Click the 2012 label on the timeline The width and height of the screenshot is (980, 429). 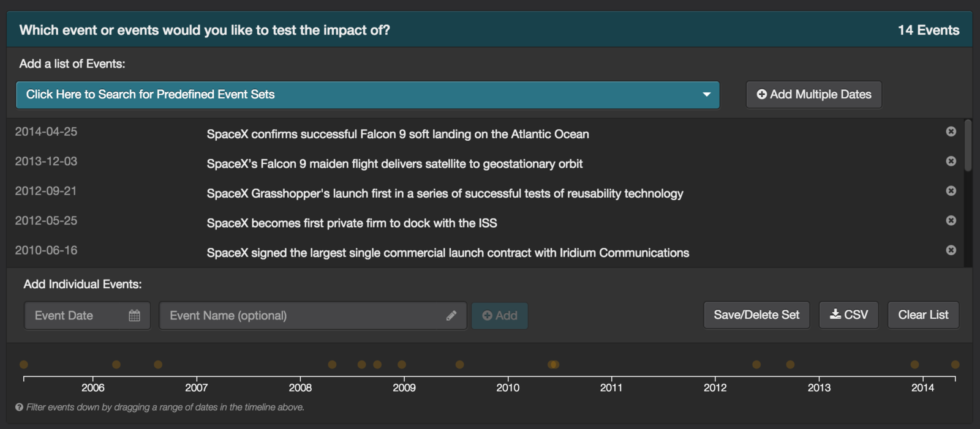pyautogui.click(x=715, y=387)
